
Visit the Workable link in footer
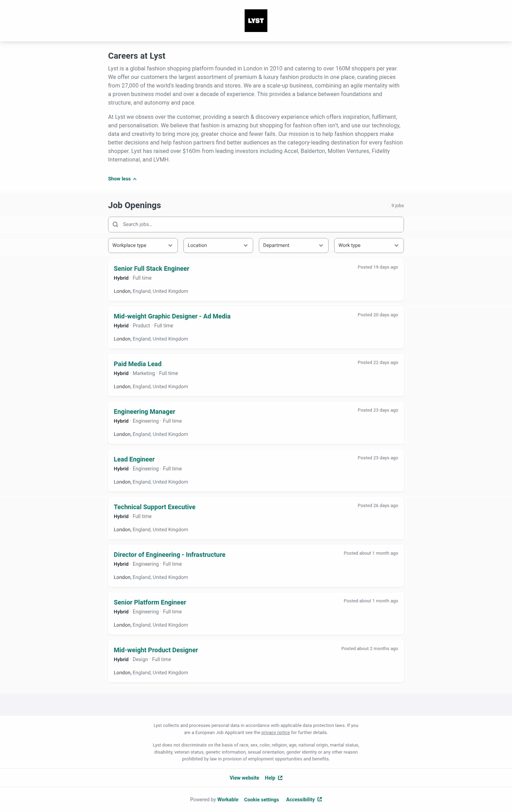point(228,800)
